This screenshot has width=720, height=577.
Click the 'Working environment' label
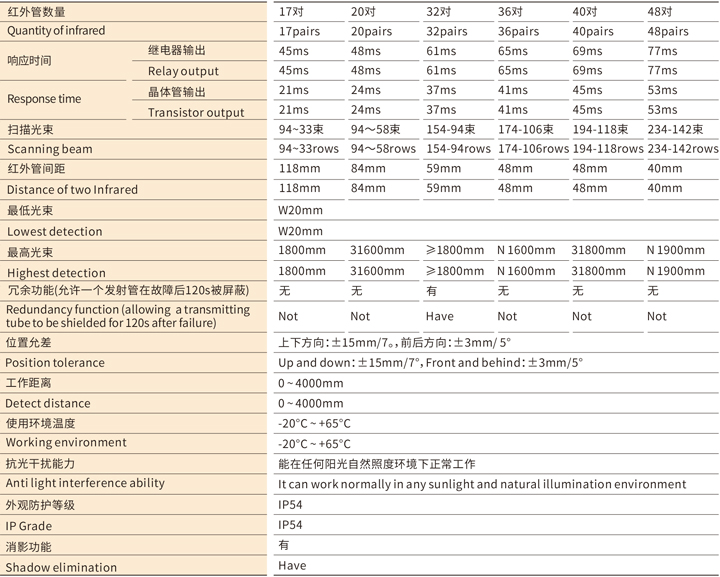(66, 443)
